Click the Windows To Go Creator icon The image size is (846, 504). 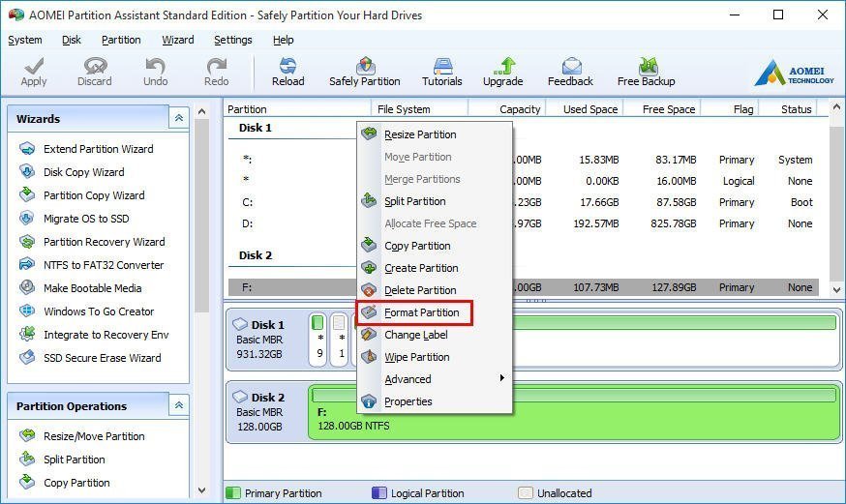pyautogui.click(x=27, y=311)
